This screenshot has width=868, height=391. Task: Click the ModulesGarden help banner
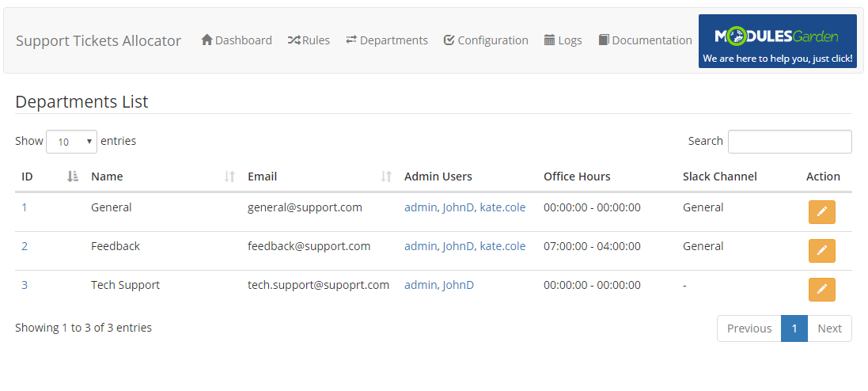tap(777, 41)
